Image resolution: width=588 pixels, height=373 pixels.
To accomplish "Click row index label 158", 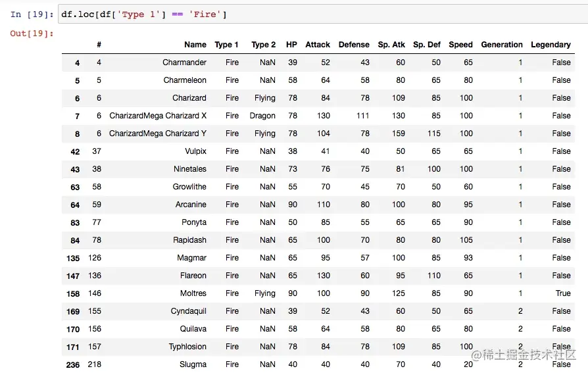I will 73,293.
